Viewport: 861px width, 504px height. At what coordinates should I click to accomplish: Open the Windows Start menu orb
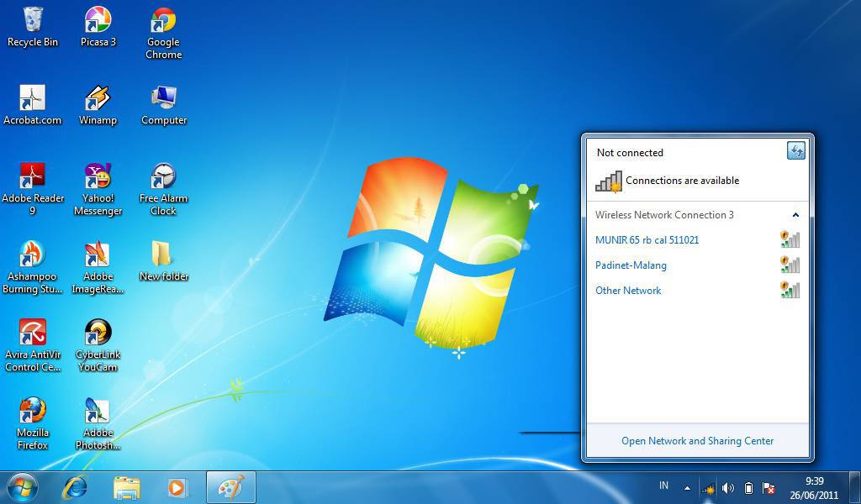tap(23, 487)
